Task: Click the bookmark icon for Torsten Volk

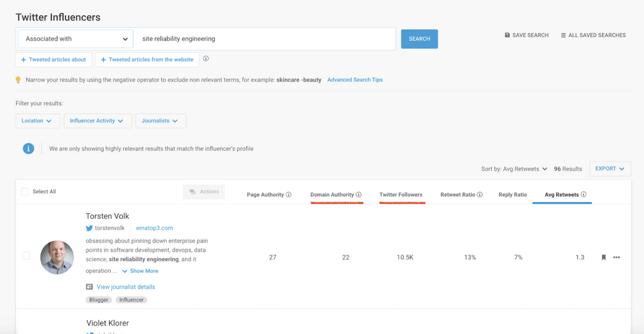Action: pyautogui.click(x=603, y=257)
